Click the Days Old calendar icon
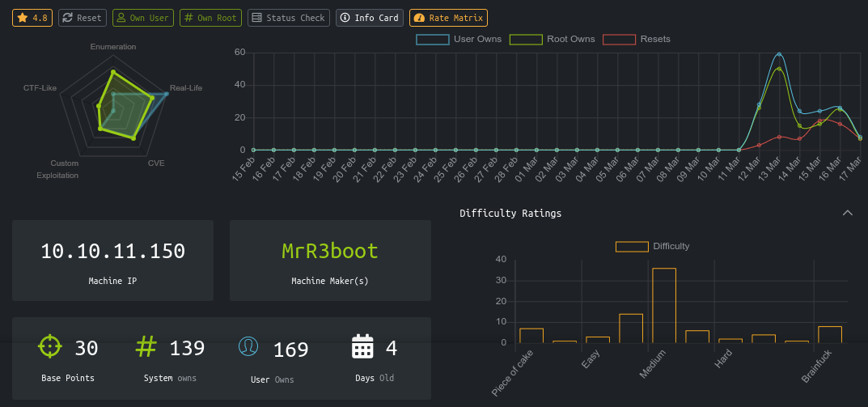 click(x=362, y=346)
